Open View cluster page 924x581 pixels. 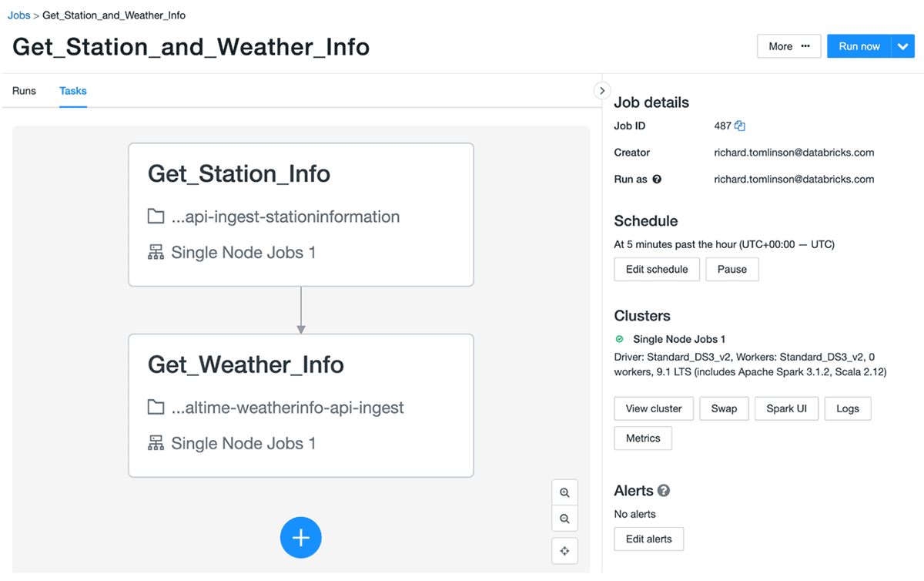click(x=654, y=408)
